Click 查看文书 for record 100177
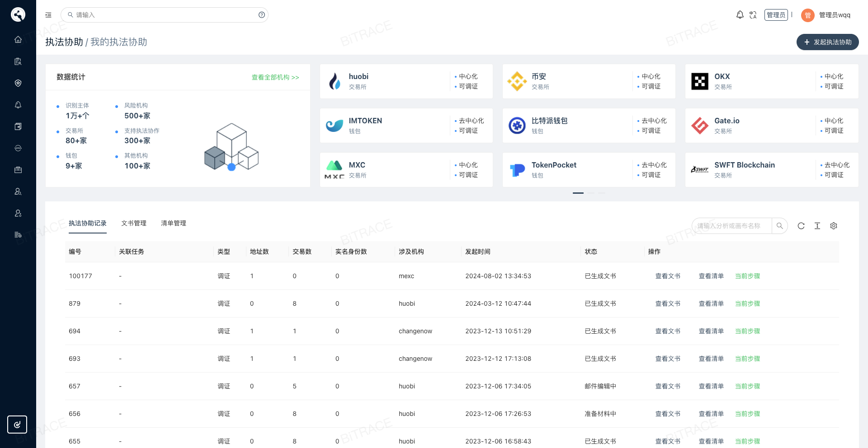This screenshot has height=448, width=868. pyautogui.click(x=668, y=276)
